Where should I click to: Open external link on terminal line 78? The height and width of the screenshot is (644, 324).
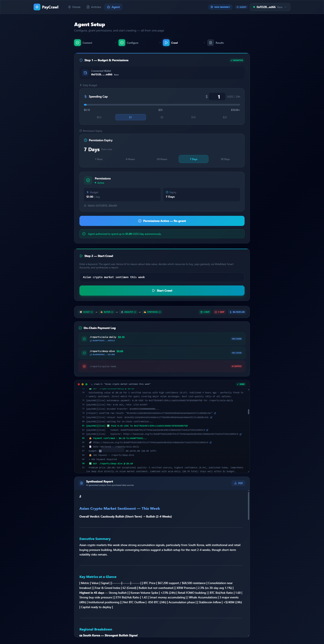coord(215,413)
